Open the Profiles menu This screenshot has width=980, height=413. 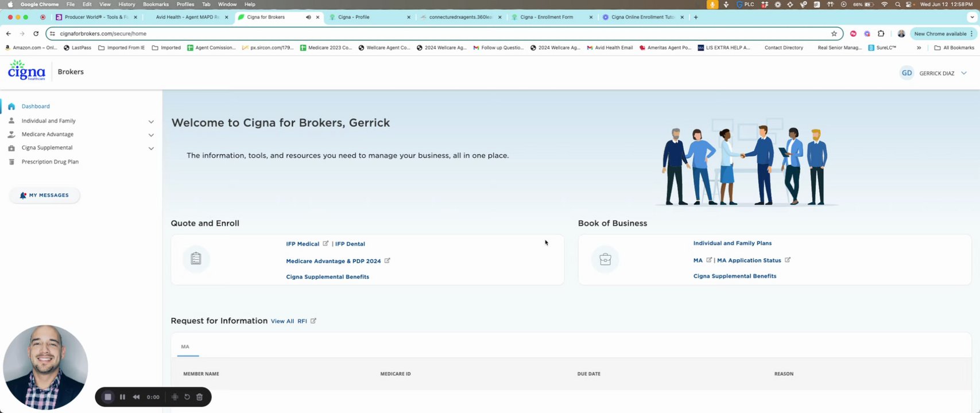(x=185, y=4)
